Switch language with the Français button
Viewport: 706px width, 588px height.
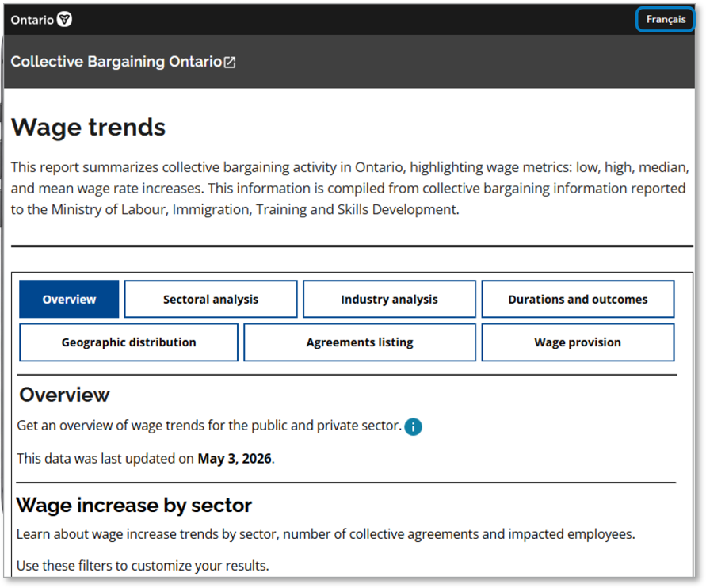[666, 19]
